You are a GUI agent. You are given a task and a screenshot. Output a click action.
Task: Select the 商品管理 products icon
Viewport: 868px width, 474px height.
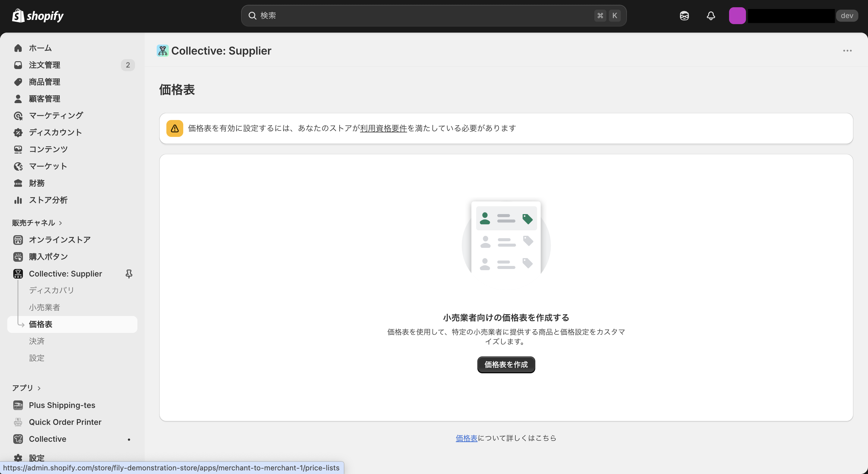click(x=18, y=82)
